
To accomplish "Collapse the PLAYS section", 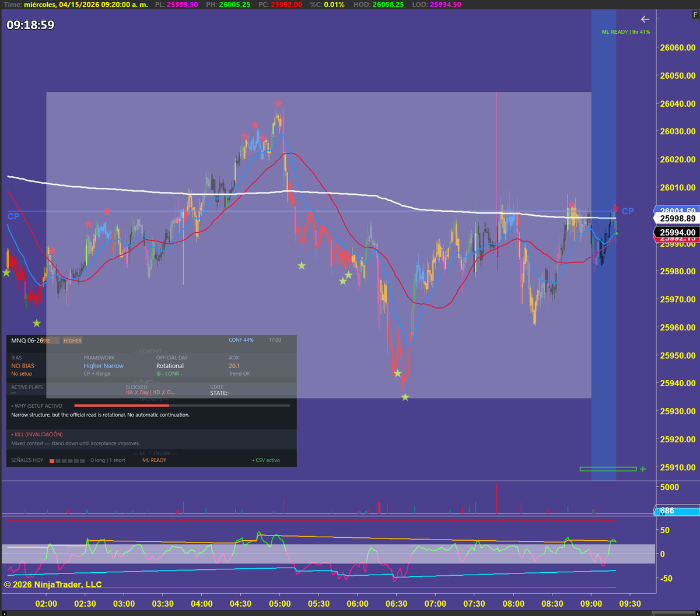I will click(146, 381).
